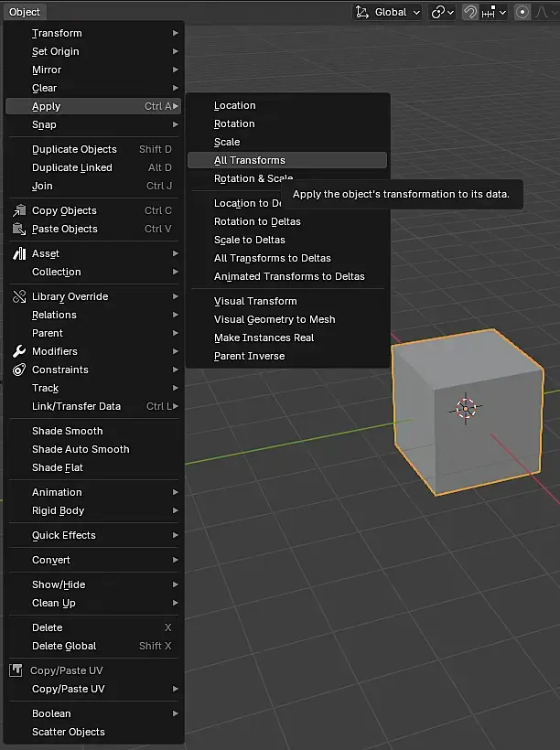Apply All Transforms to Deltas
Screen dimensions: 560x750
(x=287, y=258)
